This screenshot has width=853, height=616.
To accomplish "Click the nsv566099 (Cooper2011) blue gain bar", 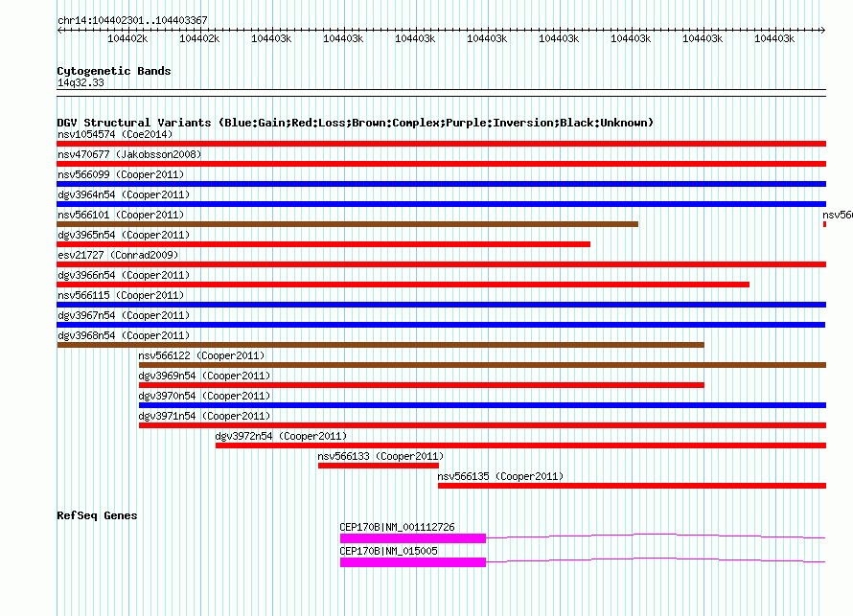I will pyautogui.click(x=441, y=184).
